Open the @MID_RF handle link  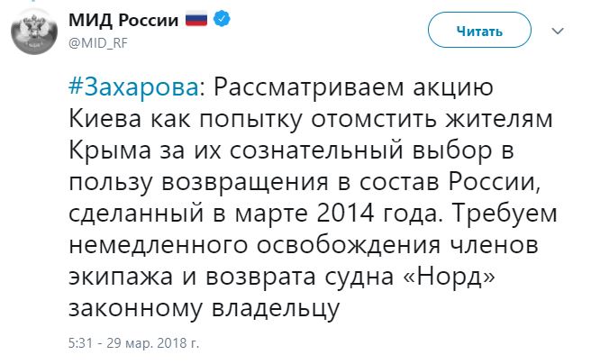pyautogui.click(x=98, y=43)
